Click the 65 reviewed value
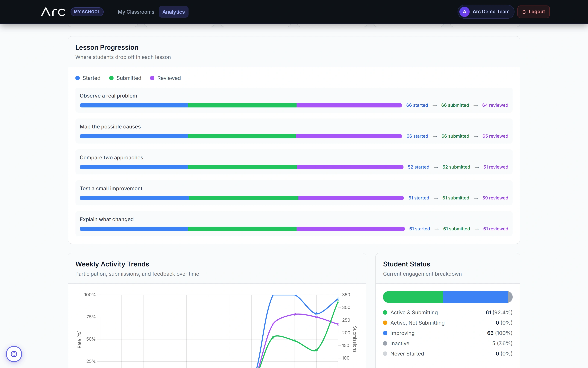588x368 pixels. pyautogui.click(x=495, y=136)
